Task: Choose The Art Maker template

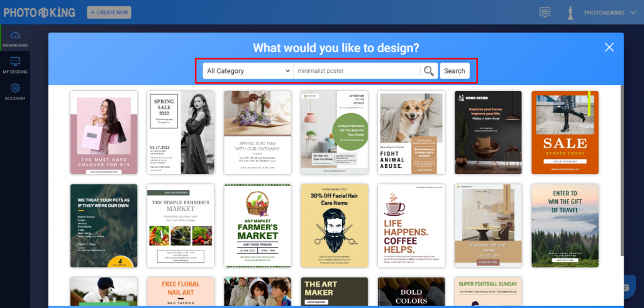Action: pos(335,292)
